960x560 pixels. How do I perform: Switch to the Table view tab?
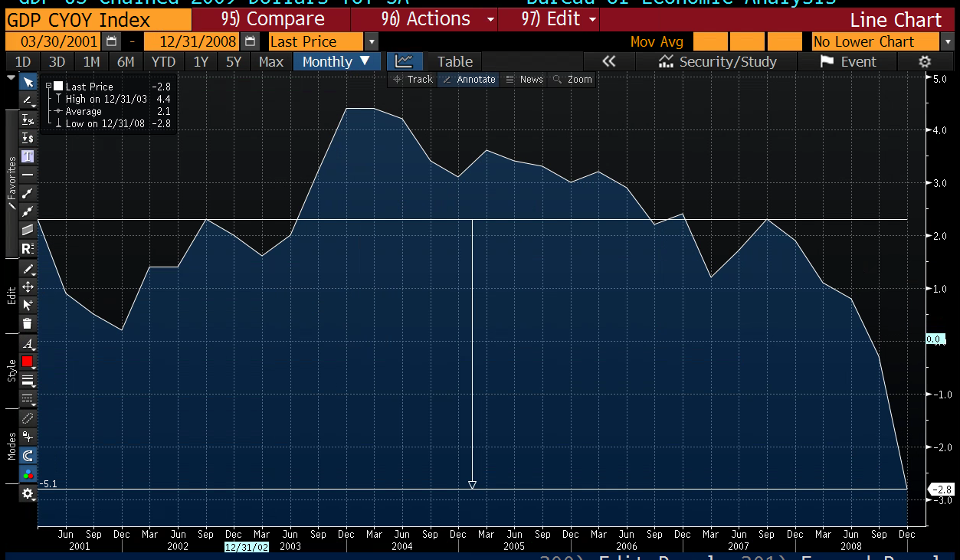tap(454, 62)
